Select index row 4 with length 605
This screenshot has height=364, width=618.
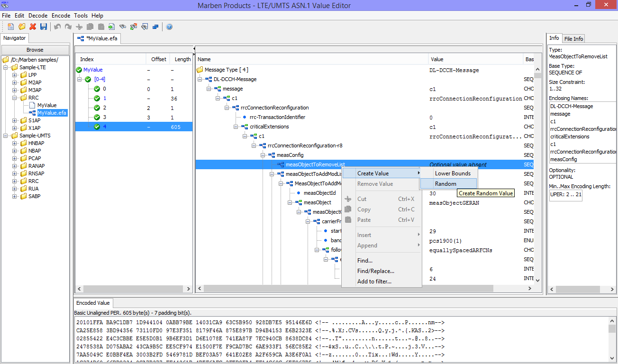tap(134, 127)
